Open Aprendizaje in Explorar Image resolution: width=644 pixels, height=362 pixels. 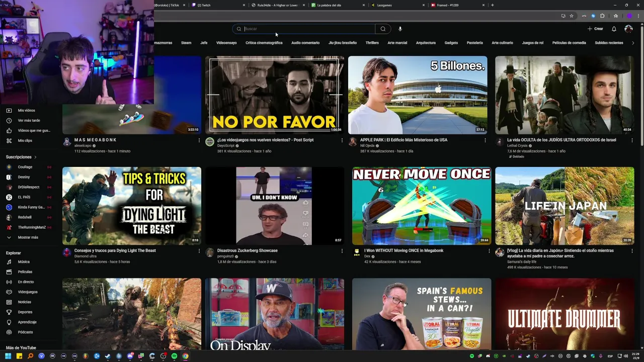coord(27,322)
